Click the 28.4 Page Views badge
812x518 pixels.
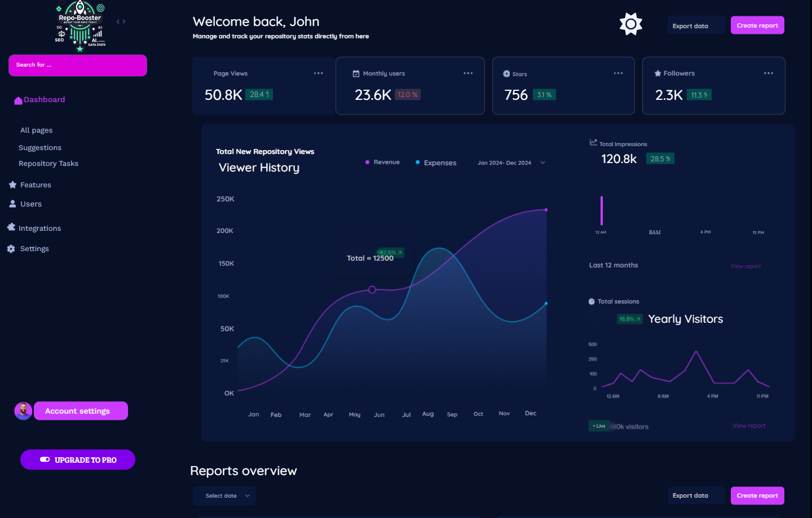click(259, 95)
